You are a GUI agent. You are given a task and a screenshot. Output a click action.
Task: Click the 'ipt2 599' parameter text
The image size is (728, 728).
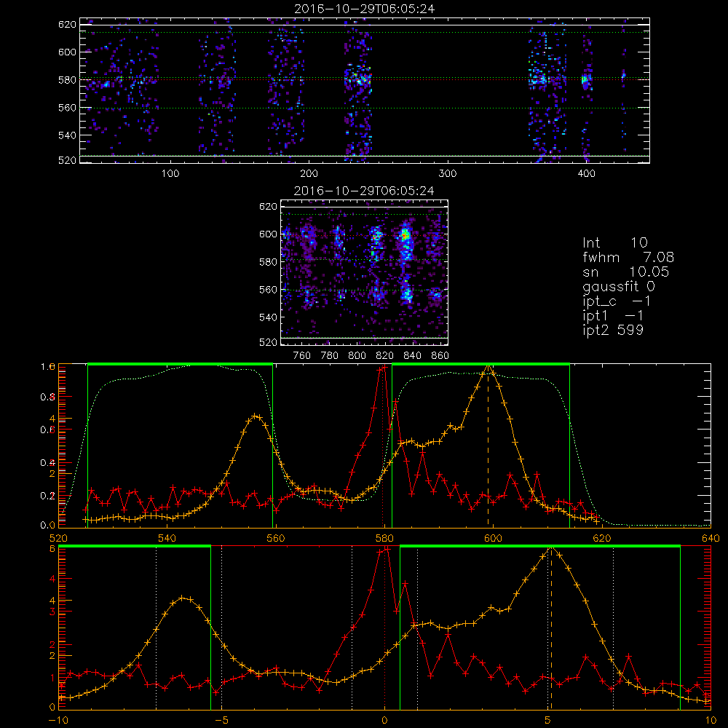coord(613,330)
